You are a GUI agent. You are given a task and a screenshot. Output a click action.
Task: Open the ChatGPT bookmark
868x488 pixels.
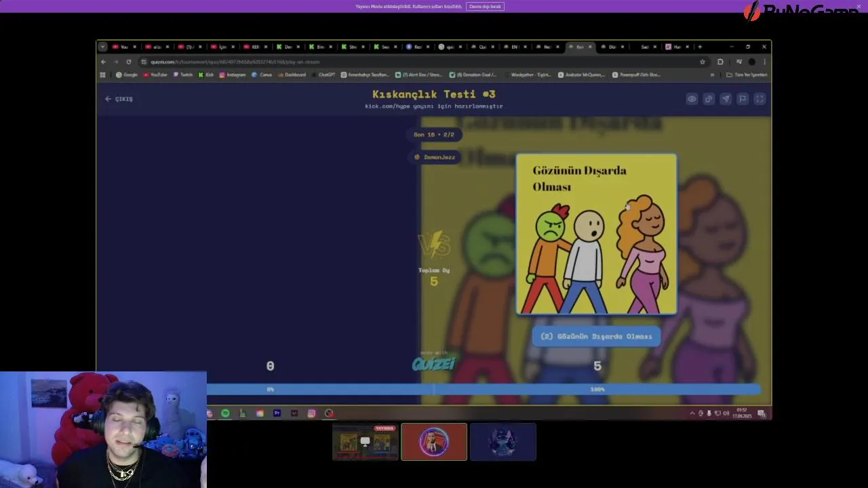click(323, 75)
